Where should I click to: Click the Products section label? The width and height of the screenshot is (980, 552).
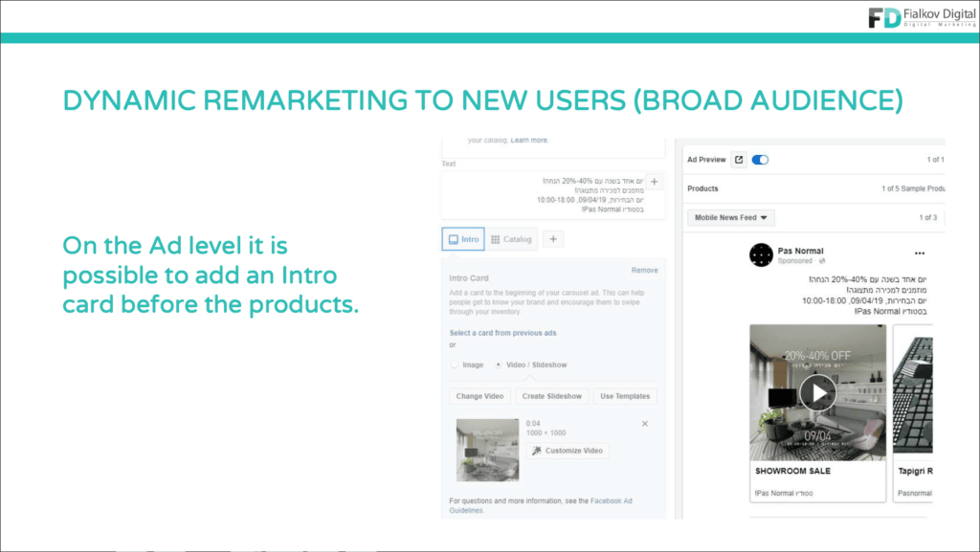pos(702,188)
